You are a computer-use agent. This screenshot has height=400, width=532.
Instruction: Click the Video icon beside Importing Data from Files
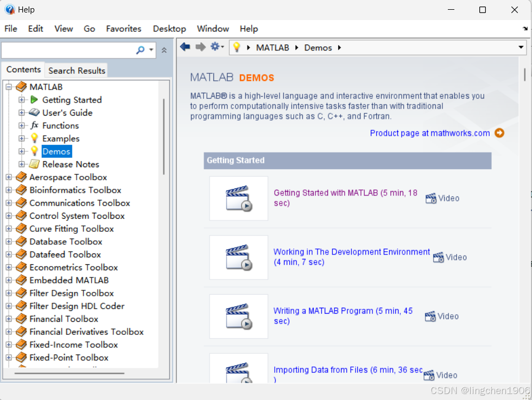coord(429,375)
